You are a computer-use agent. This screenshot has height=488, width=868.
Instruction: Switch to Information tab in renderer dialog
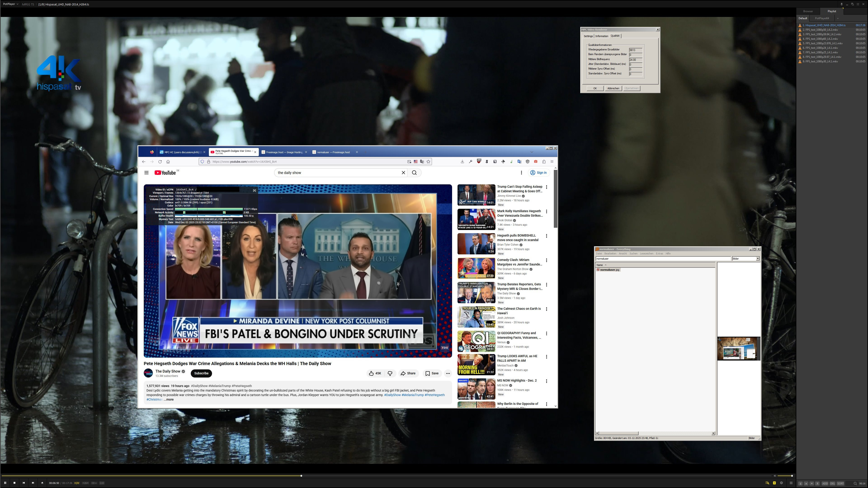tap(601, 36)
